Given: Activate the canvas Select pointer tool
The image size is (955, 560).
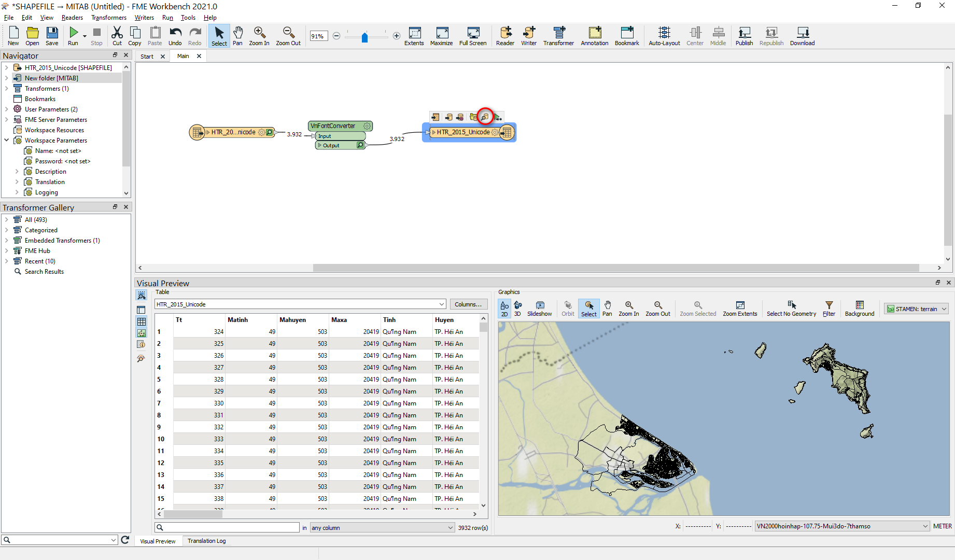Looking at the screenshot, I should coord(219,36).
